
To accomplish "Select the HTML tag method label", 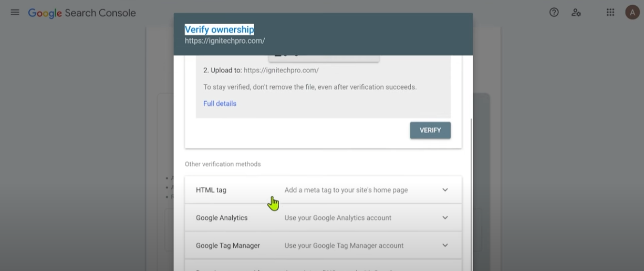I will point(211,190).
